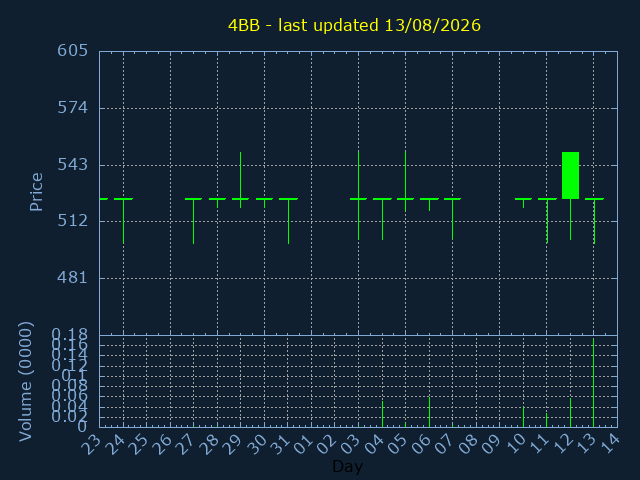This screenshot has height=480, width=640.
Task: Click the 605 price axis label
Action: click(72, 51)
